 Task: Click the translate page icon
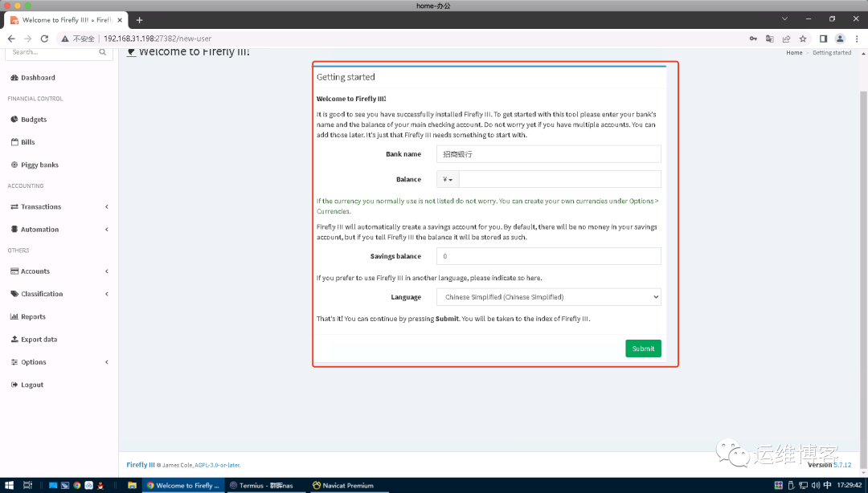point(769,39)
